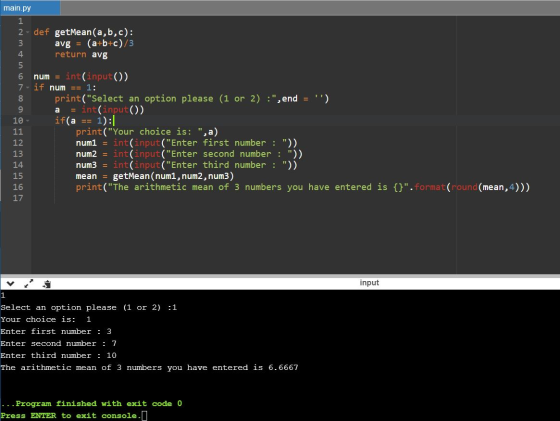
Task: Click 'num3 = int(input("Enter third number' line
Action: click(x=186, y=165)
